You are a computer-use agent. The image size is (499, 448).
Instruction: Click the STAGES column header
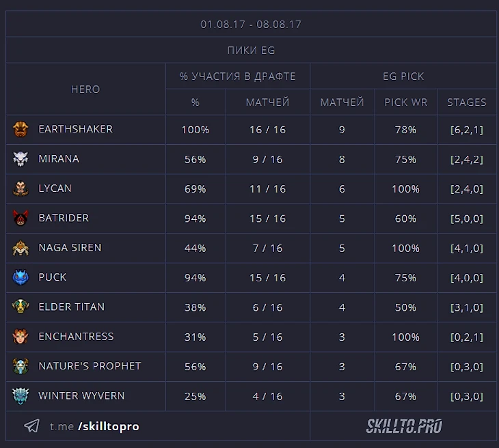pyautogui.click(x=467, y=102)
